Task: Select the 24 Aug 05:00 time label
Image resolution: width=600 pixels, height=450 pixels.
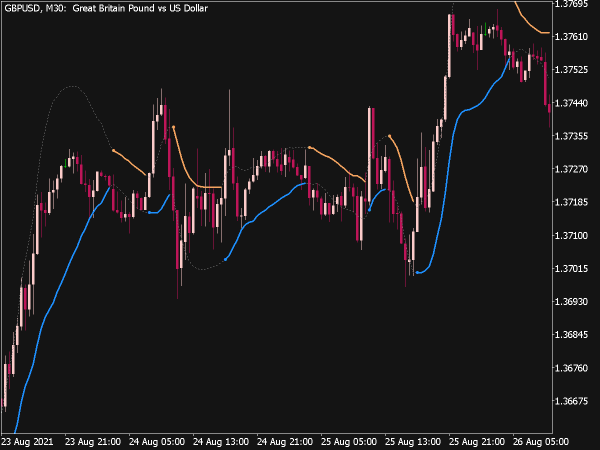Action: pyautogui.click(x=157, y=442)
